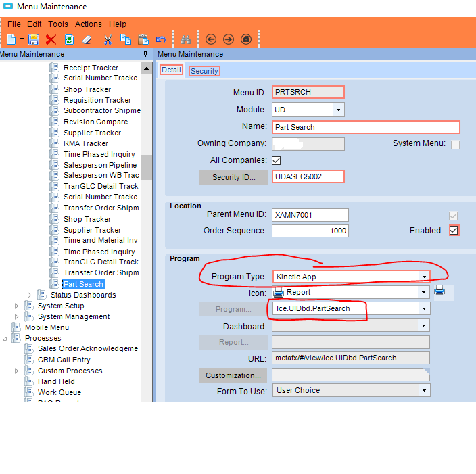Click the Cut scissors icon

click(108, 39)
